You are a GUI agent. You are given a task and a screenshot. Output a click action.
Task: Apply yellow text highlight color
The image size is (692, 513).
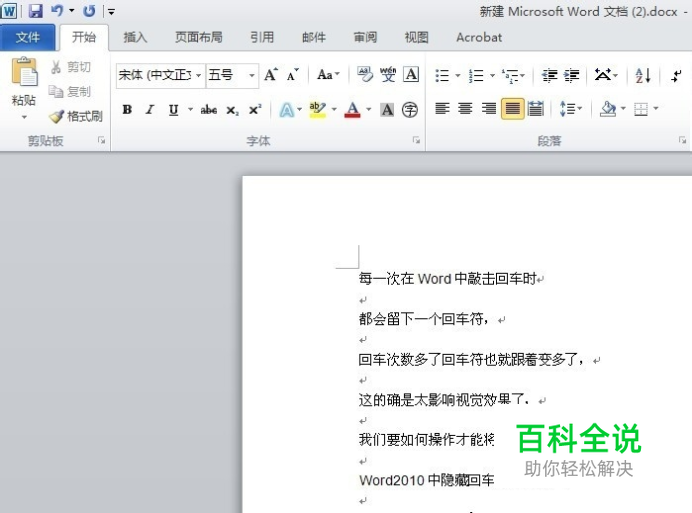[x=318, y=109]
